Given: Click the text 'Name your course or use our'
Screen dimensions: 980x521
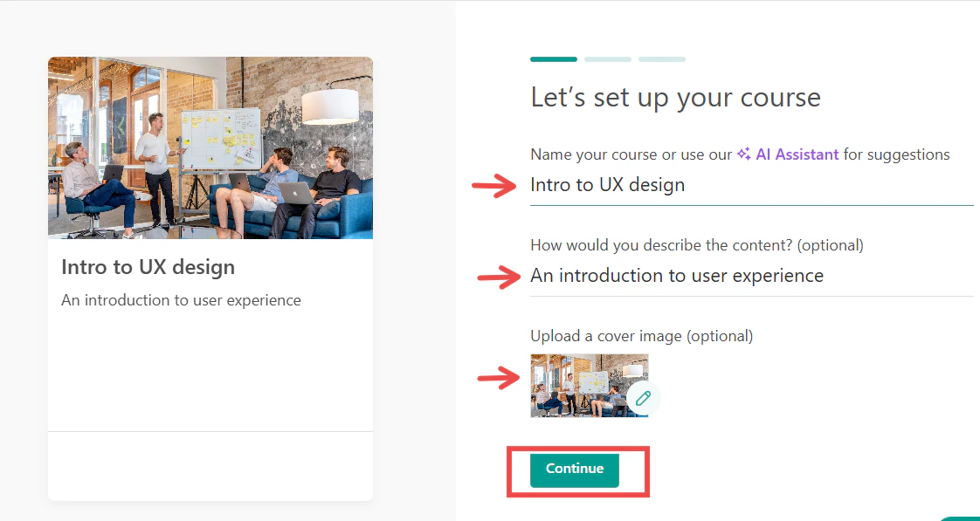Looking at the screenshot, I should (x=631, y=155).
